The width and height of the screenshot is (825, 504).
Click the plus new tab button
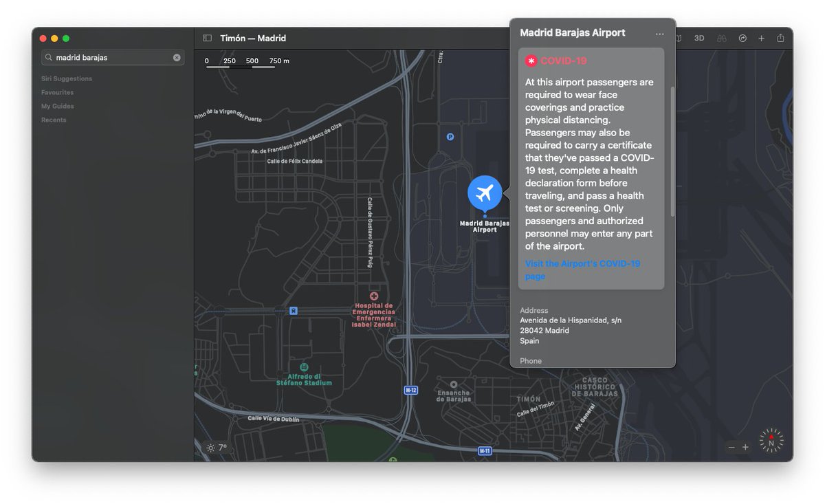pos(761,39)
